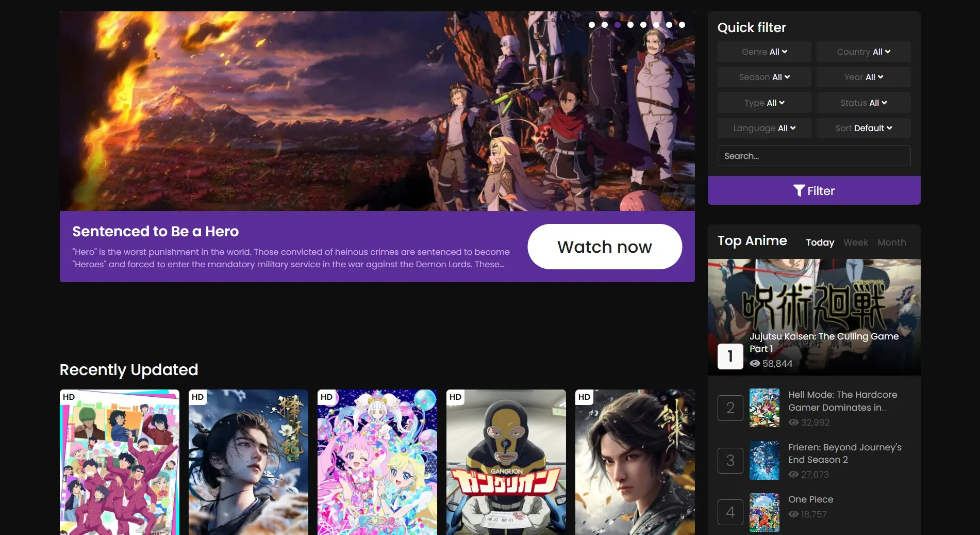Go to the eighth carousel slide dot
This screenshot has height=535, width=980.
coord(682,25)
